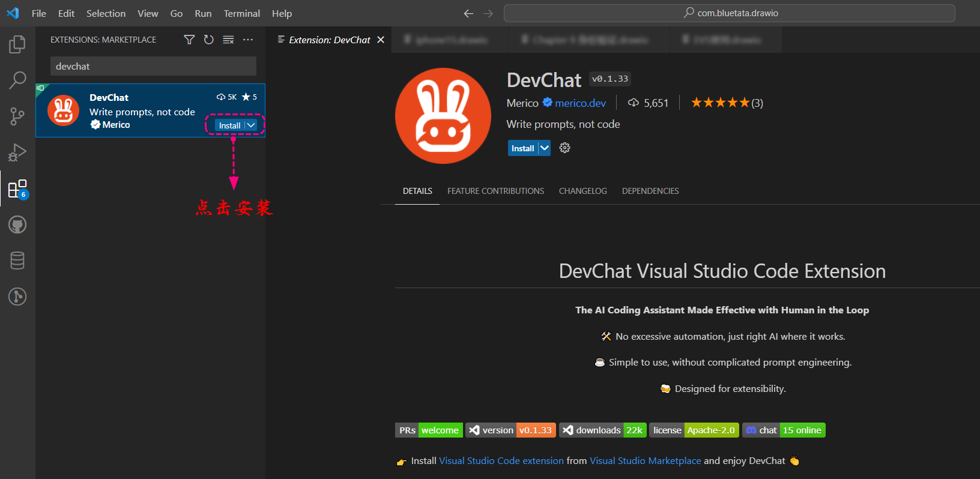This screenshot has width=980, height=479.
Task: Open the File menu
Action: 39,13
